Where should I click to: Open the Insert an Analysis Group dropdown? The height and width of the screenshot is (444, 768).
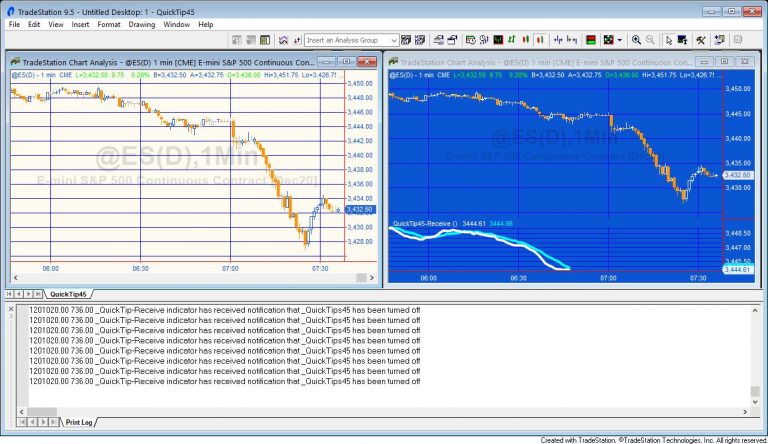393,40
